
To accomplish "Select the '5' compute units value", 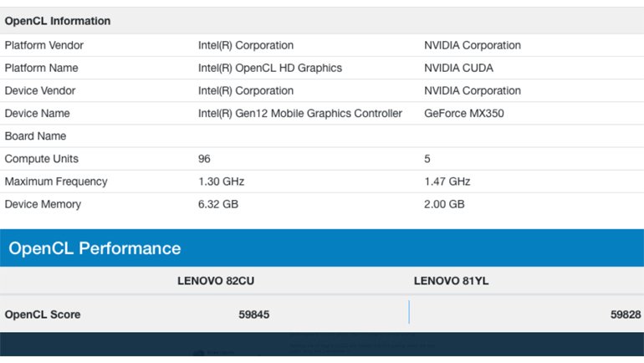I will [427, 159].
